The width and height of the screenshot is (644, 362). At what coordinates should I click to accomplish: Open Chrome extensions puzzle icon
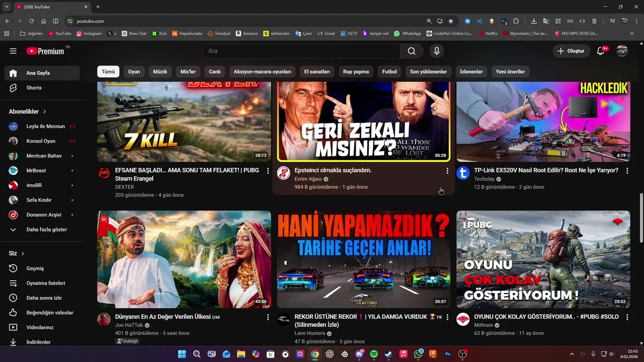click(516, 21)
